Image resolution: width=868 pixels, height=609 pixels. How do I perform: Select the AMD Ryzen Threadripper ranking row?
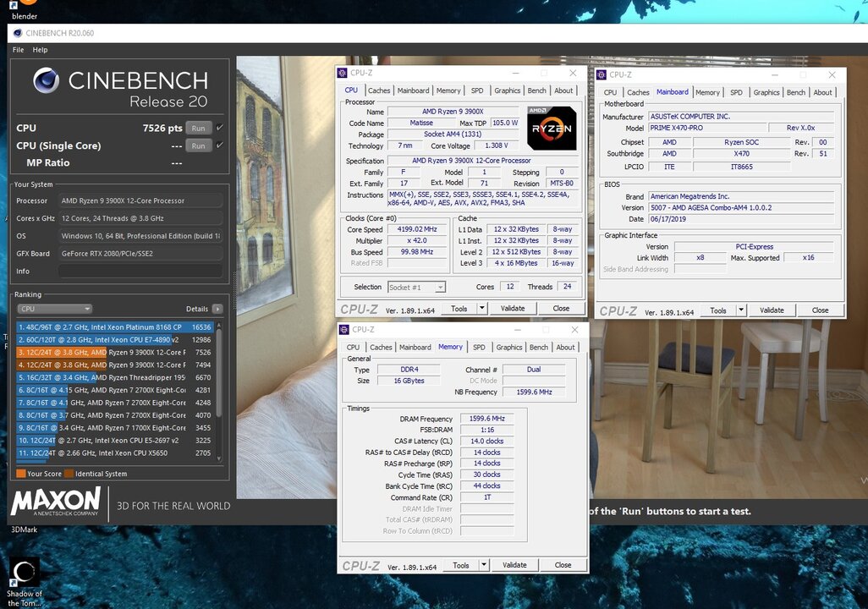[x=114, y=377]
